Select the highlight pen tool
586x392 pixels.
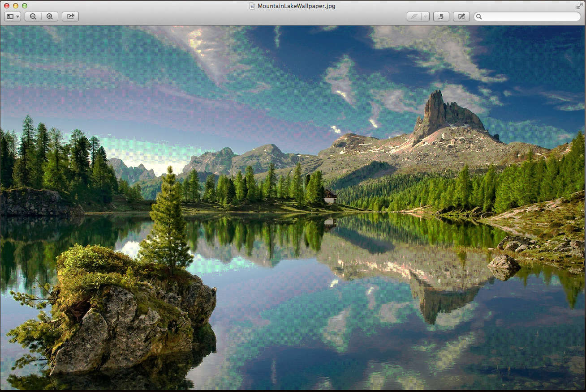pos(414,17)
